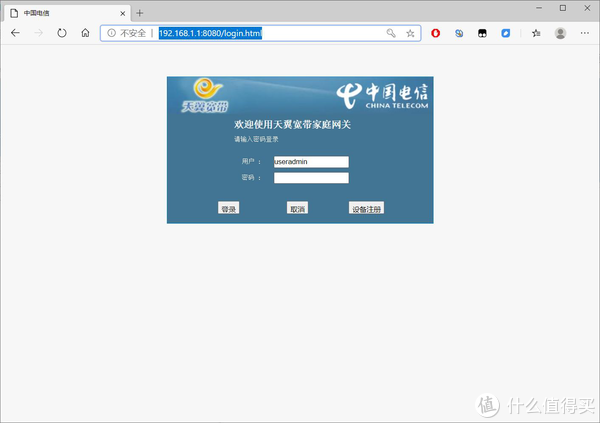Image resolution: width=600 pixels, height=423 pixels.
Task: Click the browser back arrow
Action: [15, 33]
